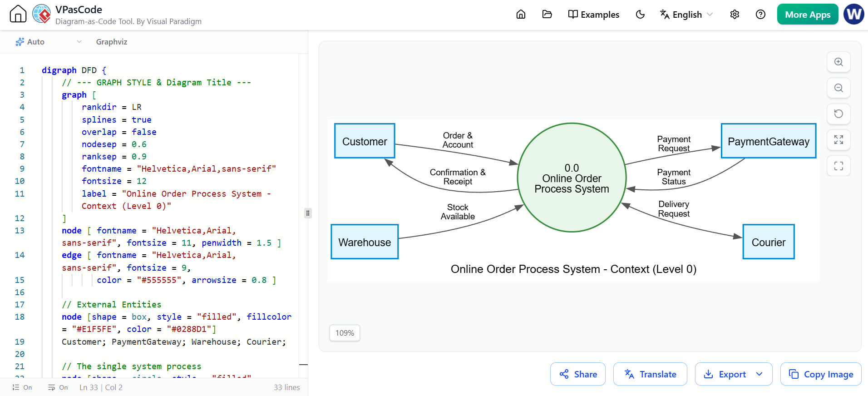Click the Translate button
Screen dimensions: 868x396
pos(650,374)
